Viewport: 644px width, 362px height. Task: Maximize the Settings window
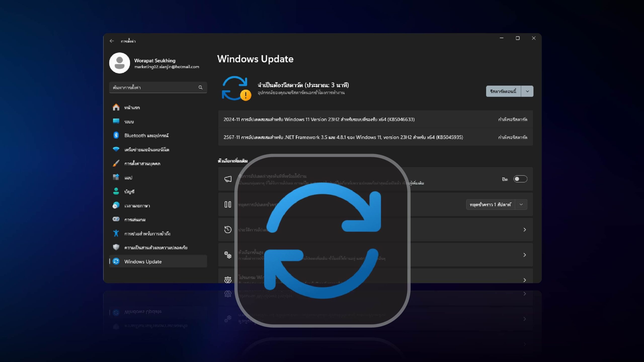tap(518, 38)
